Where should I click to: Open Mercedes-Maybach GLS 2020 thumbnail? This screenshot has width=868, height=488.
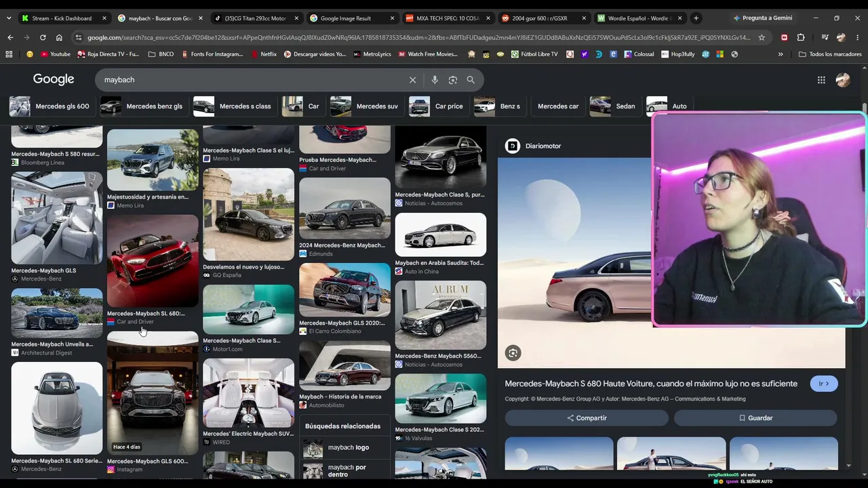pyautogui.click(x=344, y=290)
